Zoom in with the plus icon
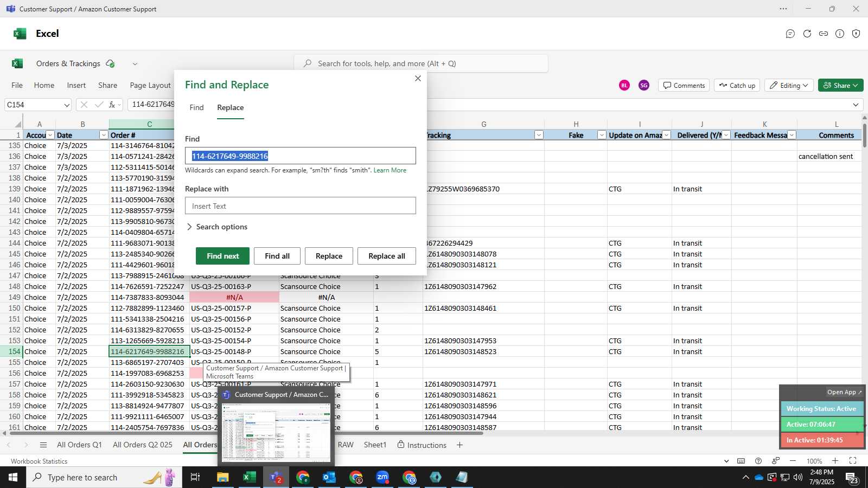The width and height of the screenshot is (868, 488). point(835,461)
